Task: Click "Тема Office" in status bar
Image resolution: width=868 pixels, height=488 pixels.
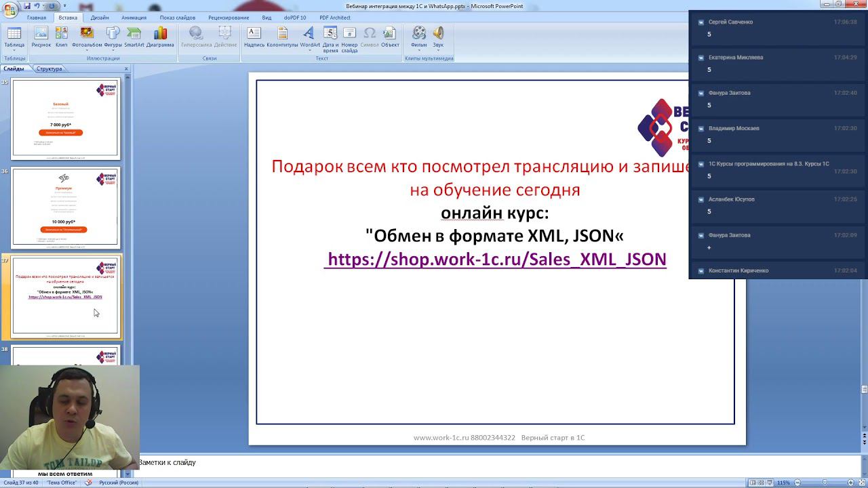Action: (62, 483)
